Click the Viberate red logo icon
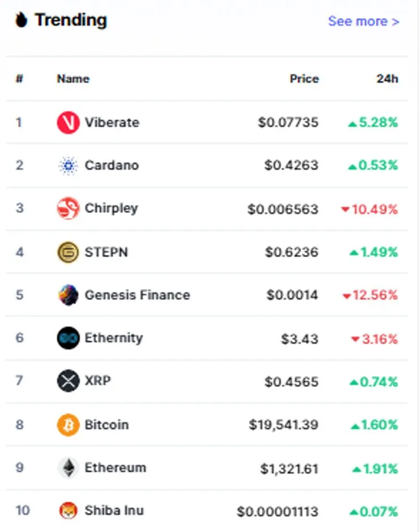This screenshot has width=419, height=532. coord(68,122)
